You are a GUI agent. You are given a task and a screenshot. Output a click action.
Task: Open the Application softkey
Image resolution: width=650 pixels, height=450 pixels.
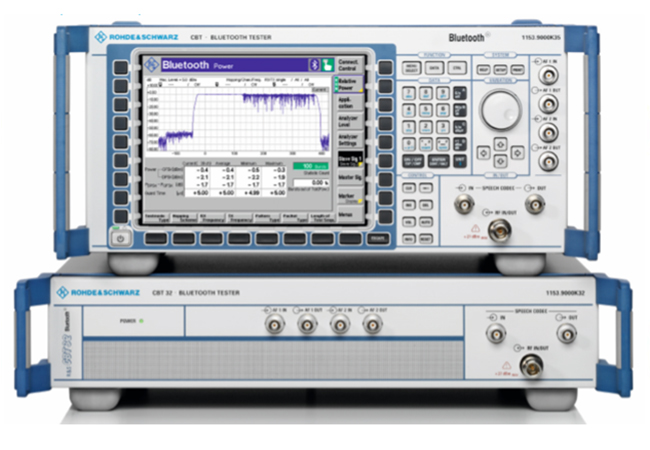tap(349, 103)
